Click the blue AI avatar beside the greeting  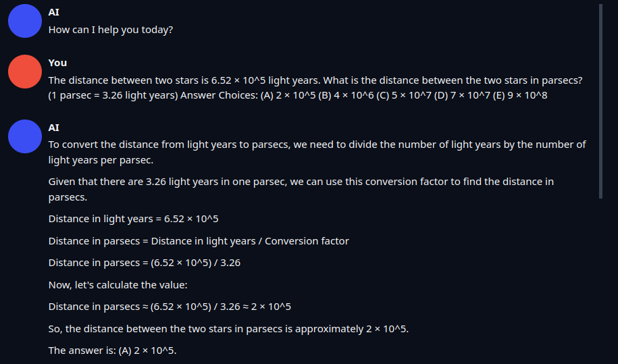tap(25, 20)
